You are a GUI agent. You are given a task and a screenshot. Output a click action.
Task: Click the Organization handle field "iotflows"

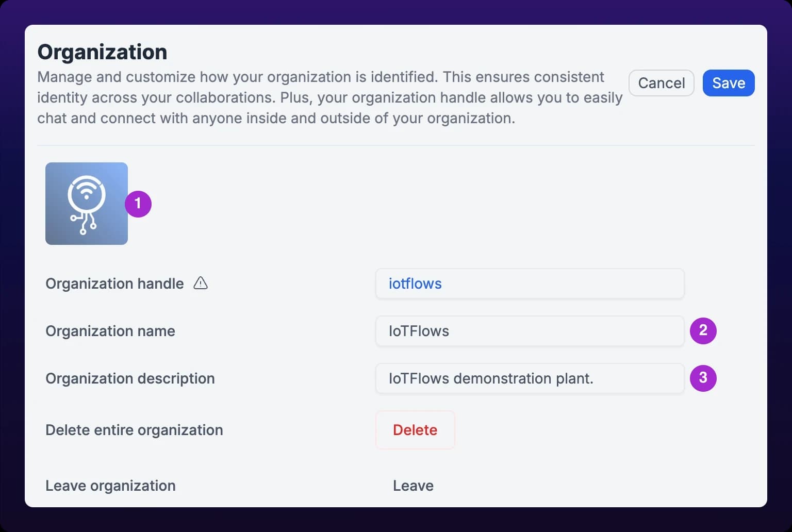tap(530, 284)
